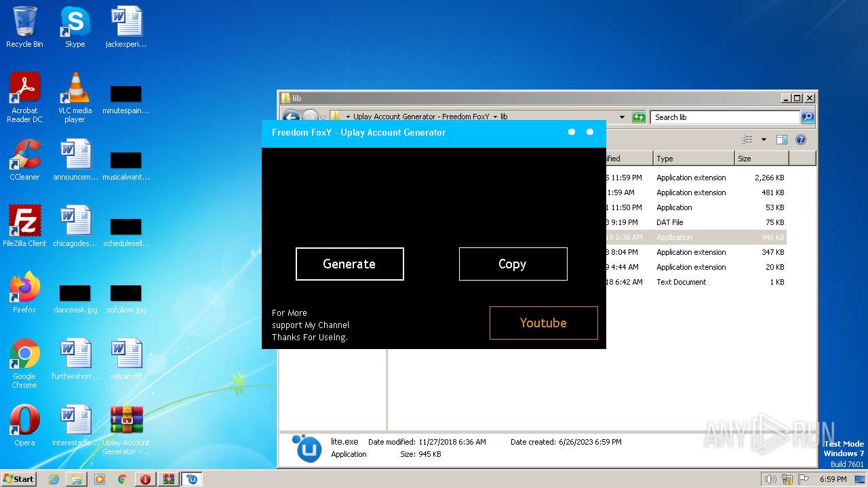Select the schedulesell... desktop file
Image resolution: width=868 pixels, height=488 pixels.
click(x=126, y=232)
